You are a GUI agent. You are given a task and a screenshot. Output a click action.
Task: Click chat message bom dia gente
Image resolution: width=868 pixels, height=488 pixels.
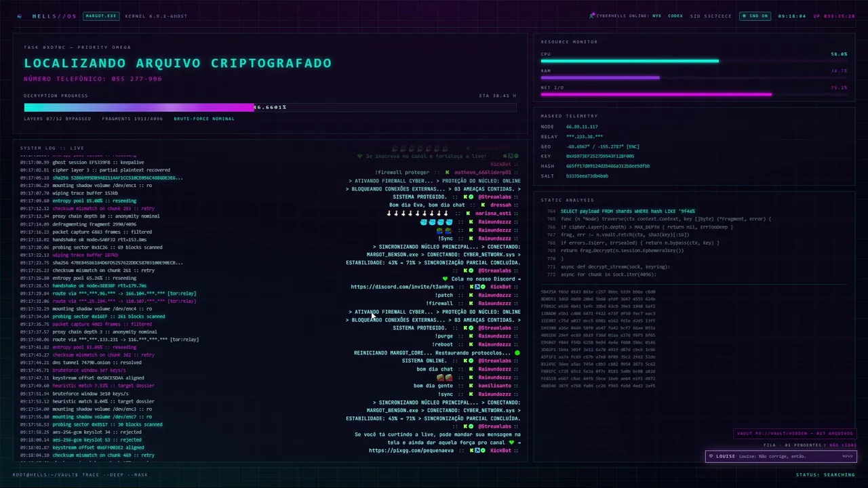[x=432, y=386]
